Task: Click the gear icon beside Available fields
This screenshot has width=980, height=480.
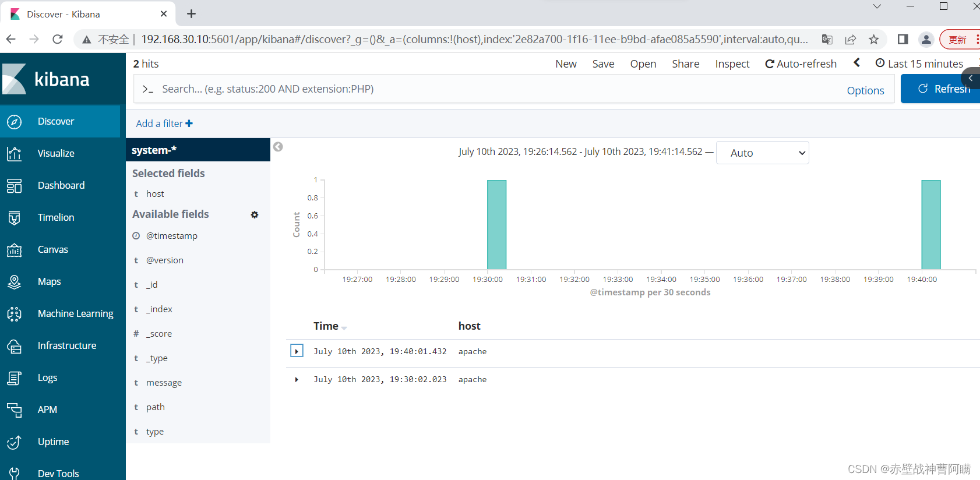Action: 255,215
